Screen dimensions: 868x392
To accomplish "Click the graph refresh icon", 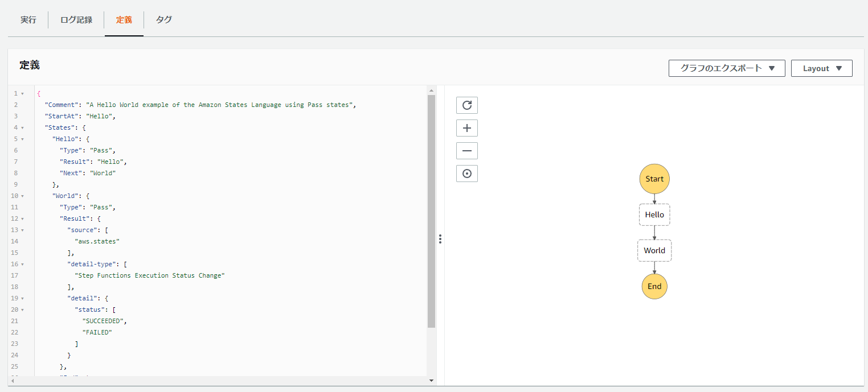I will tap(466, 105).
